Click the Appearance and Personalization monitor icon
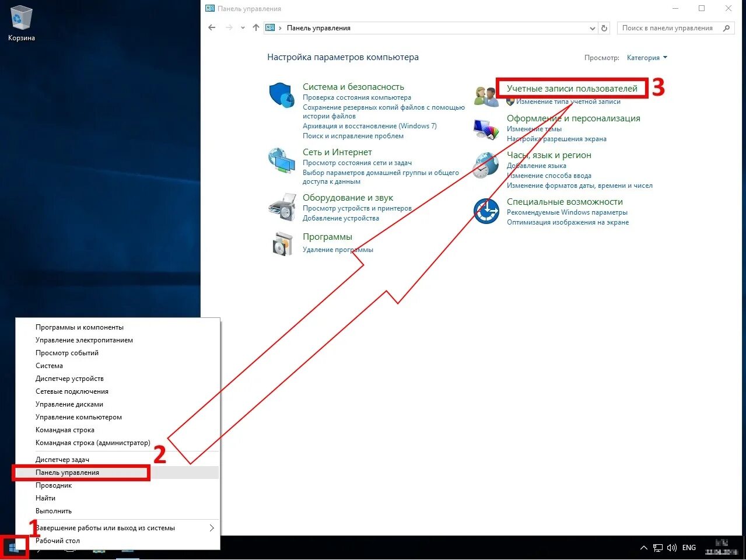 (486, 129)
